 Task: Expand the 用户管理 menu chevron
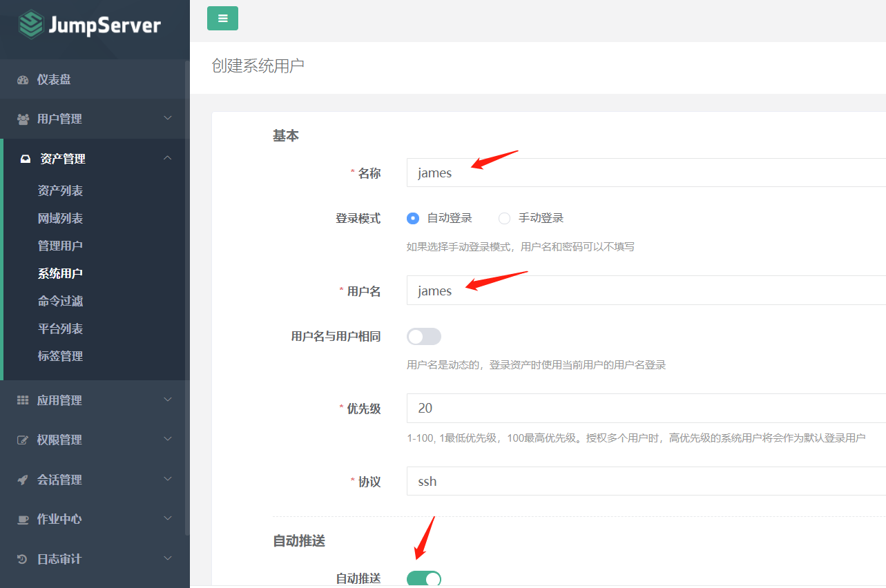(168, 119)
